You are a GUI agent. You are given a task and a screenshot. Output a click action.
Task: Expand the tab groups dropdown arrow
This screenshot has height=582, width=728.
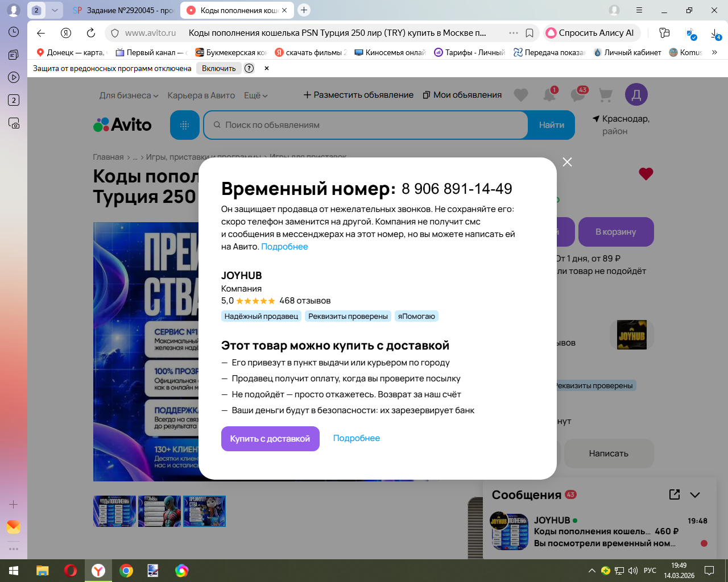click(55, 10)
